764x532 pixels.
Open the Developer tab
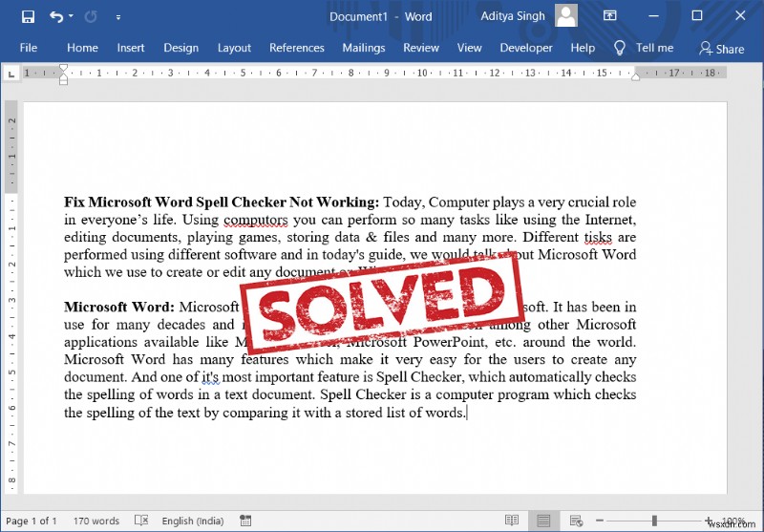pyautogui.click(x=526, y=48)
